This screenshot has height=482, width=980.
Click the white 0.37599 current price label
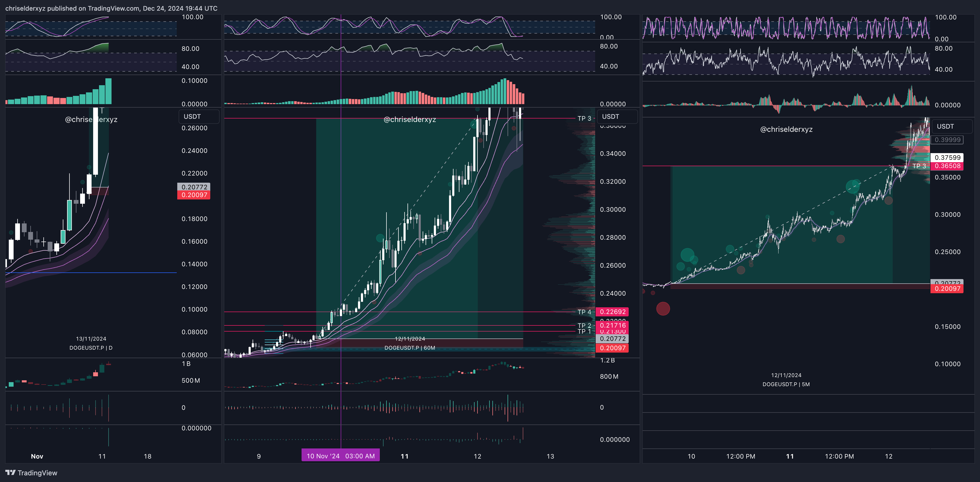(947, 158)
